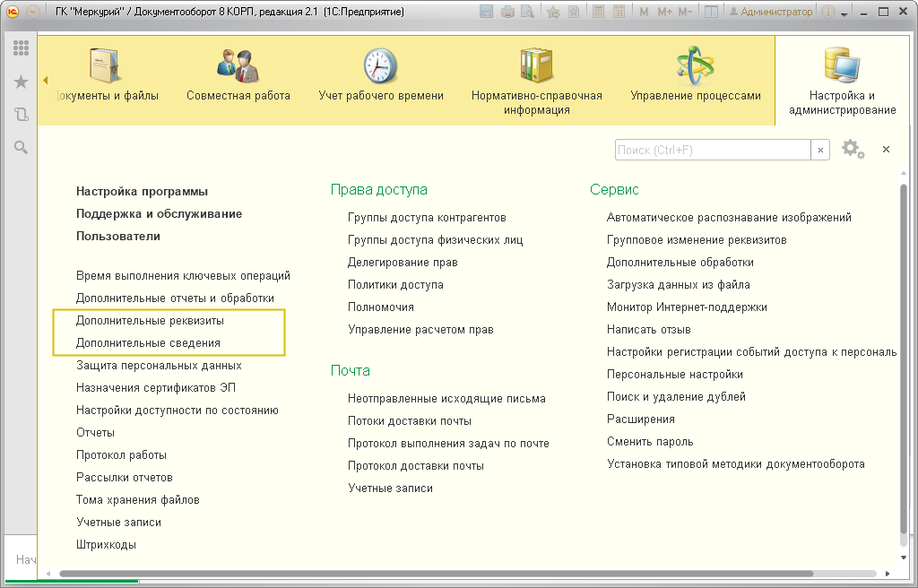The width and height of the screenshot is (918, 588).
Task: Expand the dropdown arrow next to info icon
Action: (844, 13)
